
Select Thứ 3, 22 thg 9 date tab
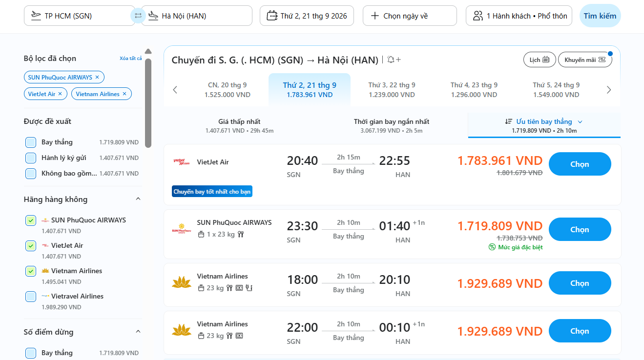coord(392,90)
